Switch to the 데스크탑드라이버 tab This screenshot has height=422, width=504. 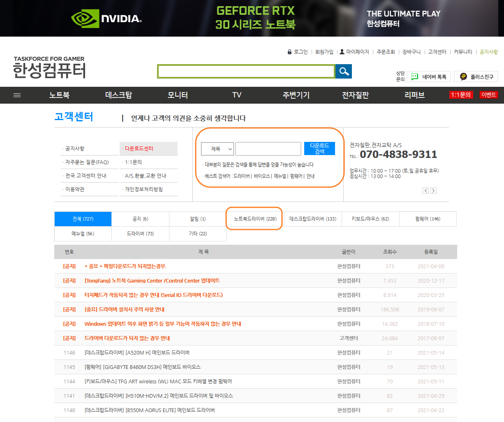[x=312, y=219]
